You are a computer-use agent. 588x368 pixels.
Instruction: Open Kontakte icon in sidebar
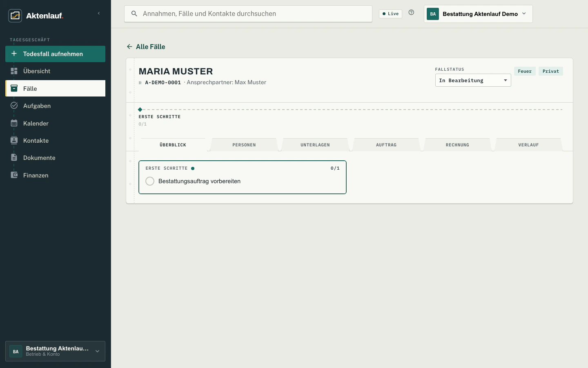pyautogui.click(x=14, y=140)
